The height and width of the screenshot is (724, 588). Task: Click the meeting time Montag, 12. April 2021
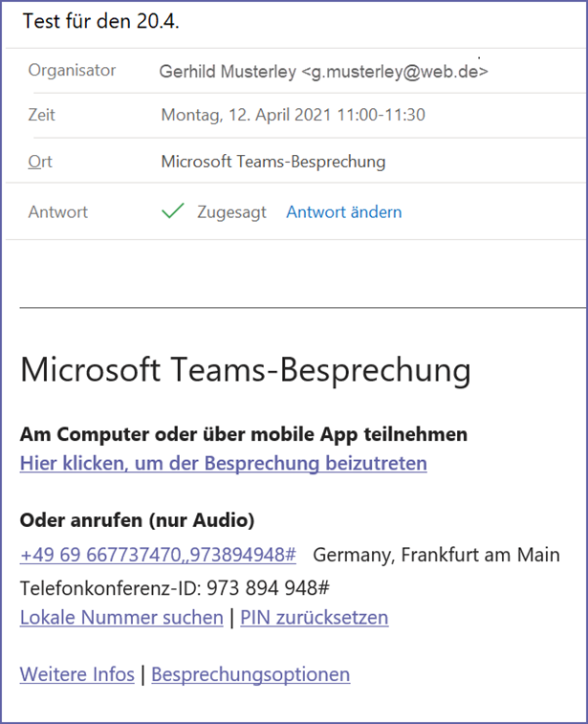(247, 115)
